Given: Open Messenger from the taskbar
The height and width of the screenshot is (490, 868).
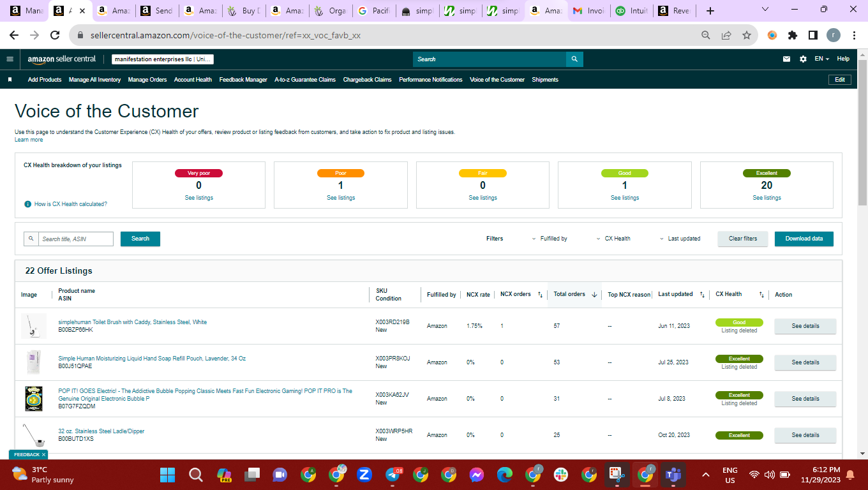Looking at the screenshot, I should point(477,475).
